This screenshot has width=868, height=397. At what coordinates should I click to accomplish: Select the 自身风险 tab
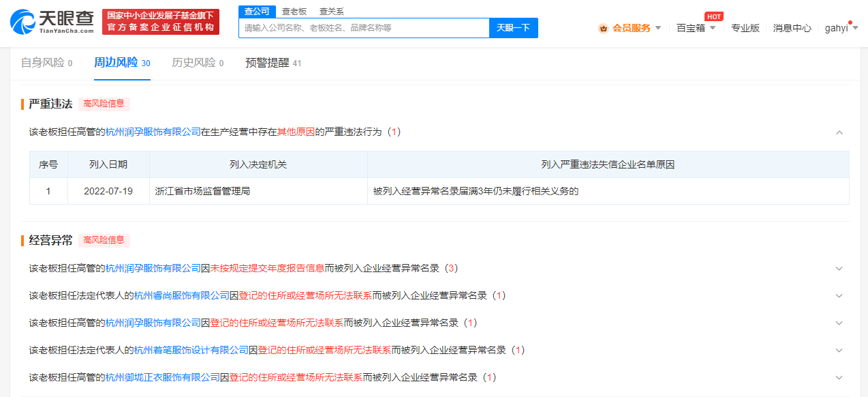coord(42,62)
